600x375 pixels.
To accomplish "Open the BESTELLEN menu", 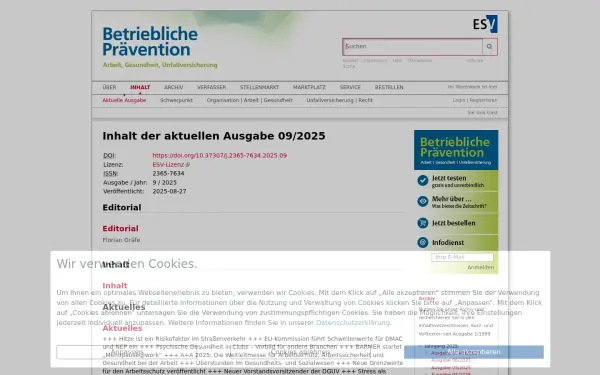I will click(x=389, y=87).
